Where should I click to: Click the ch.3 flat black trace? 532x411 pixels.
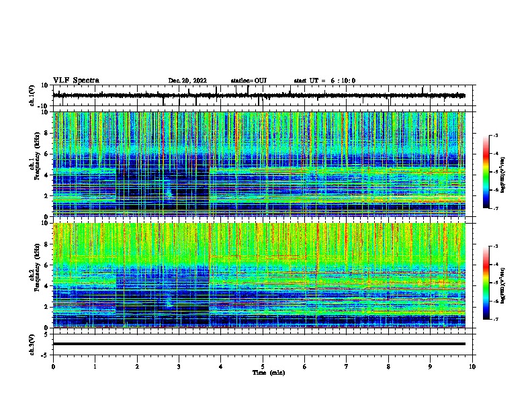pos(259,344)
